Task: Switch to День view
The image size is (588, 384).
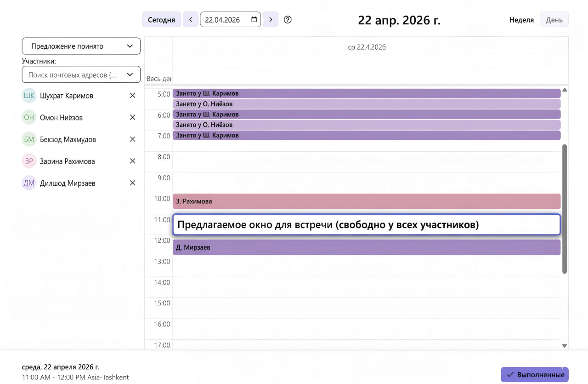Action: 554,20
